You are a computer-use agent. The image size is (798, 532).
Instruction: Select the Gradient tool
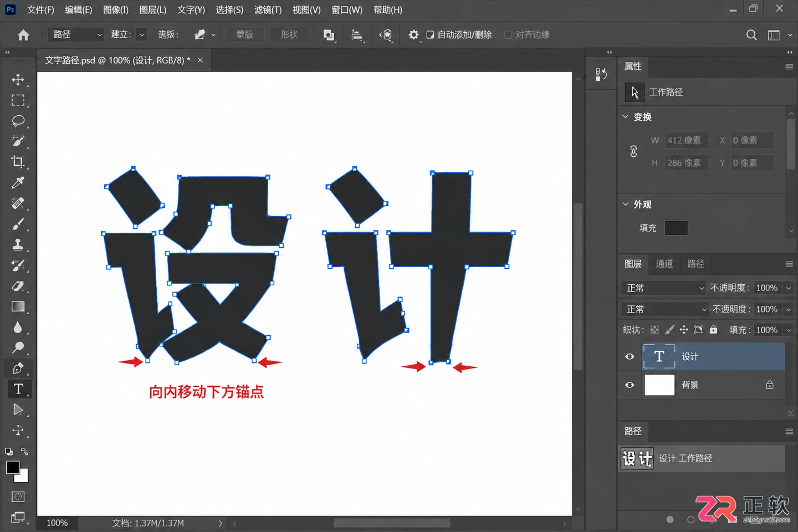click(18, 306)
